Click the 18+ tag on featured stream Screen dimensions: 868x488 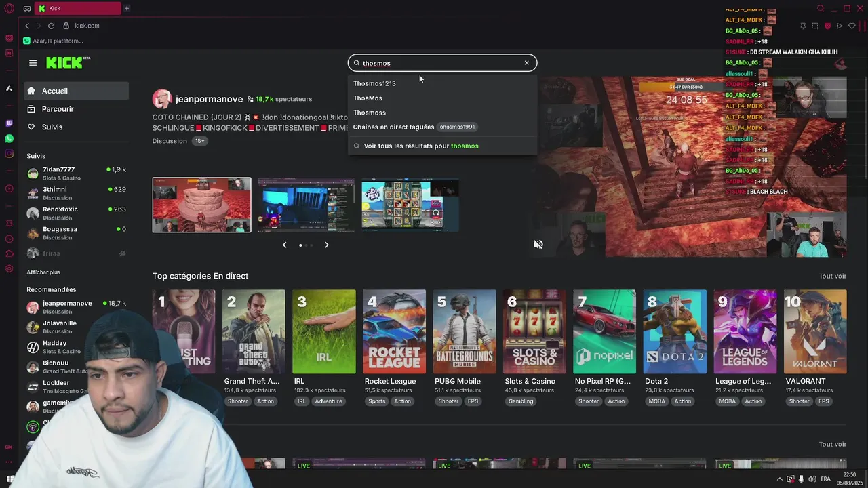tap(199, 141)
